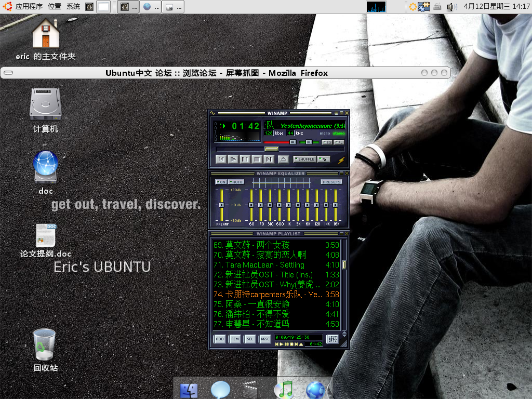Click the Winamp balance slider
Screen dimensions: 532x399
[309, 142]
